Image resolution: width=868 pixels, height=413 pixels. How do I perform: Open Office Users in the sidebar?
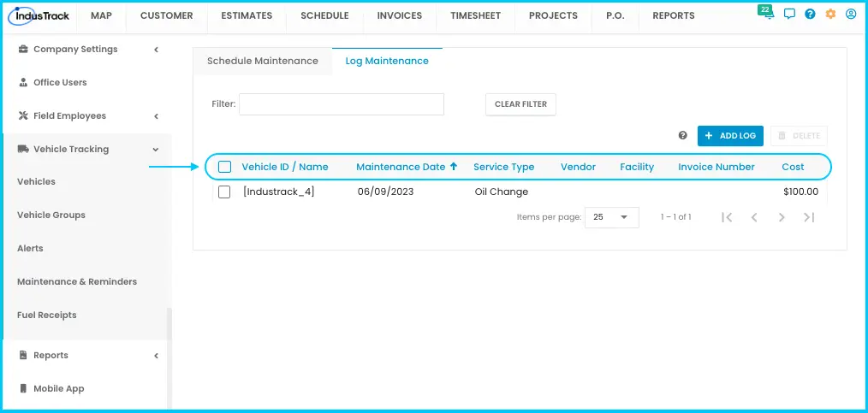pyautogui.click(x=60, y=82)
